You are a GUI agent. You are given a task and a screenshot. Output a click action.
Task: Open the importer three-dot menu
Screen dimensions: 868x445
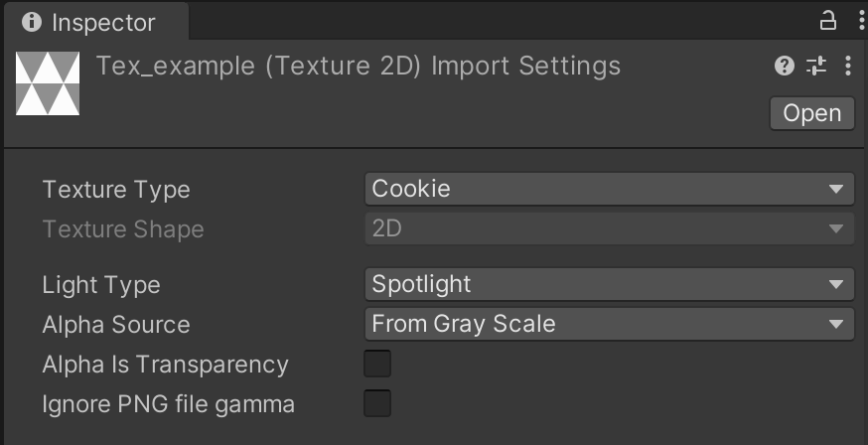pyautogui.click(x=848, y=66)
